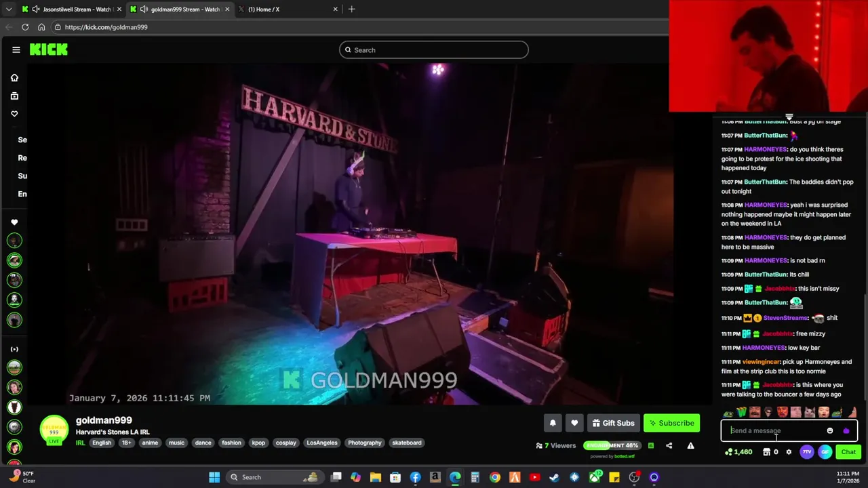Click the Gift Subs button
This screenshot has height=488, width=868.
point(613,423)
